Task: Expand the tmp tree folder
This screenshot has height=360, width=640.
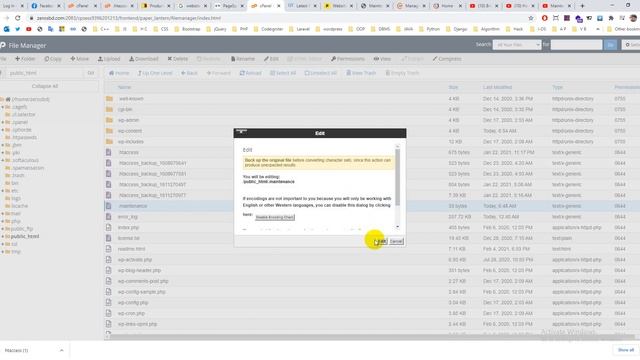Action: [2, 252]
